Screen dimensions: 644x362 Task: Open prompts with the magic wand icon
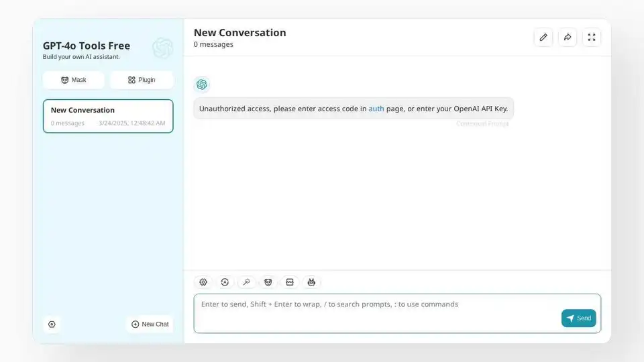tap(246, 282)
